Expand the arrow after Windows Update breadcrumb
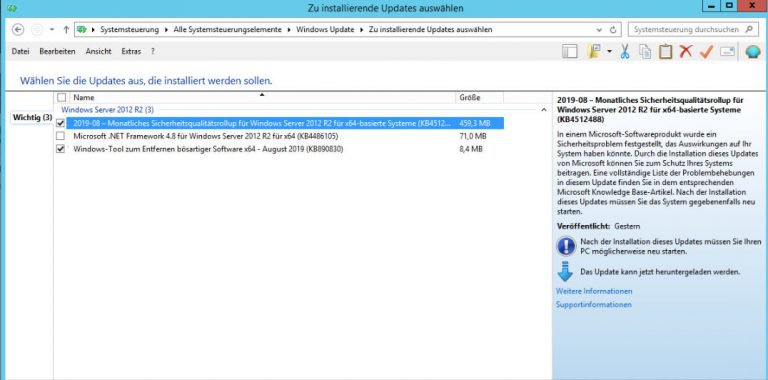 coord(361,29)
